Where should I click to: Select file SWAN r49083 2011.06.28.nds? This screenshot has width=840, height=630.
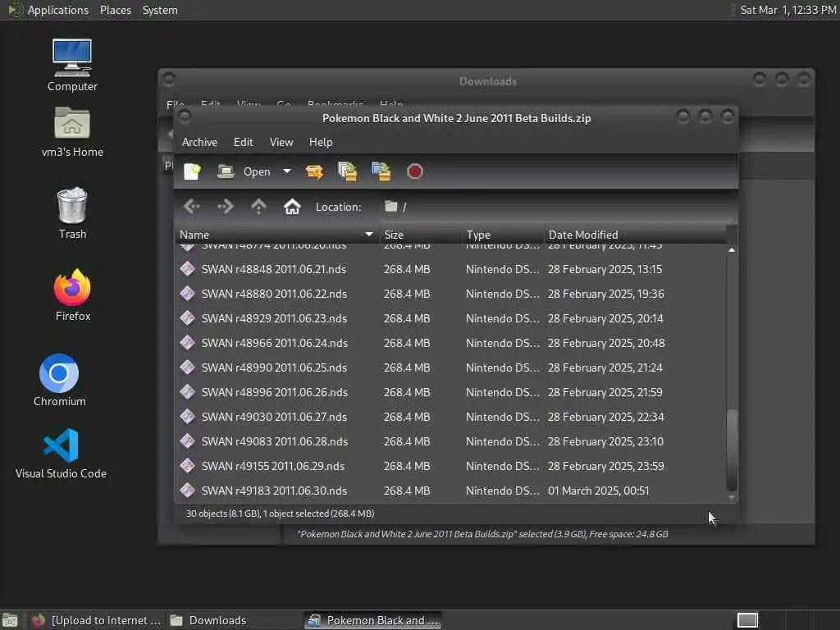tap(450, 441)
